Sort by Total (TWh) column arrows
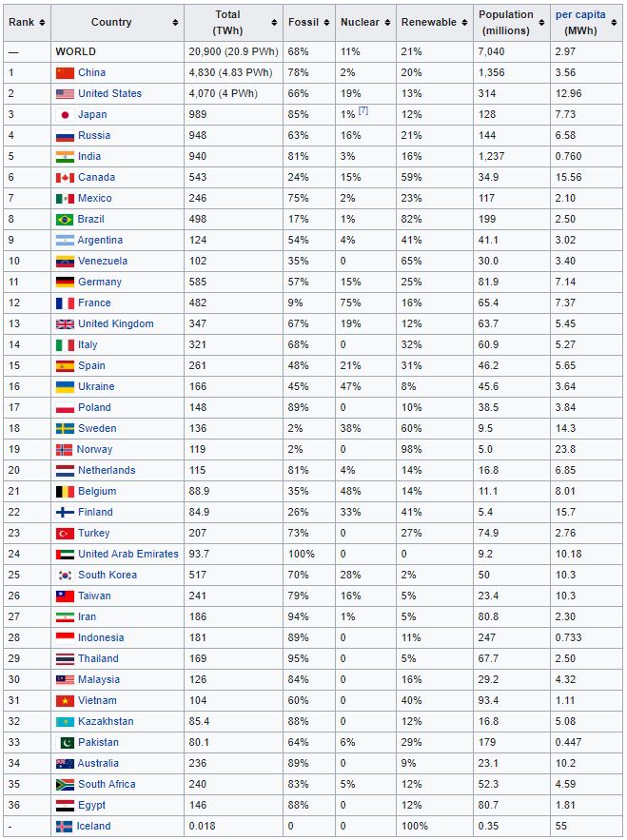The width and height of the screenshot is (627, 840). pyautogui.click(x=274, y=23)
